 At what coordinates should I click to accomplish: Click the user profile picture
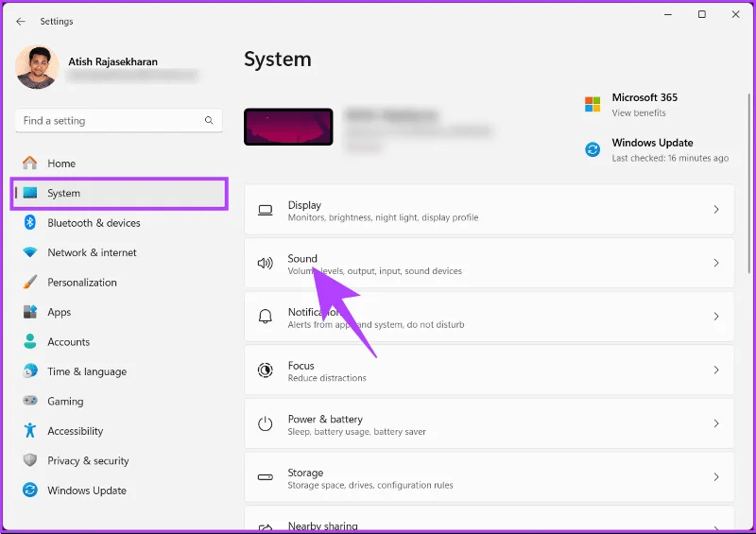coord(37,67)
